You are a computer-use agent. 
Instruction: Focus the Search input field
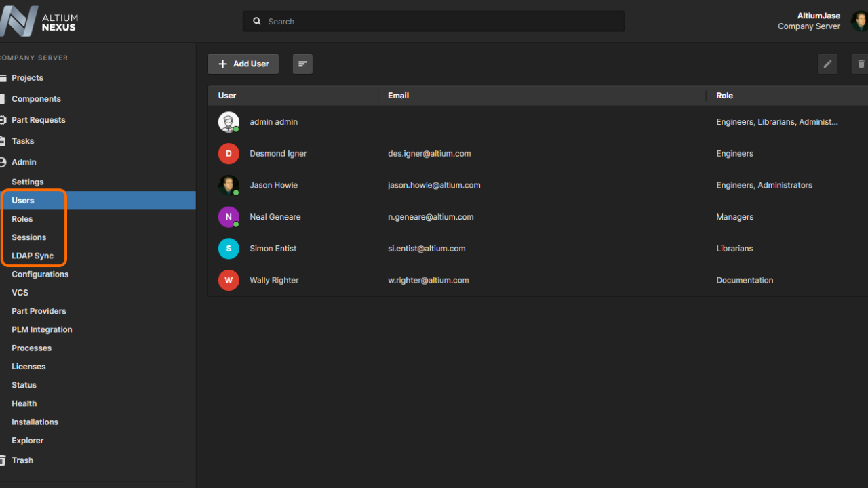coord(434,21)
